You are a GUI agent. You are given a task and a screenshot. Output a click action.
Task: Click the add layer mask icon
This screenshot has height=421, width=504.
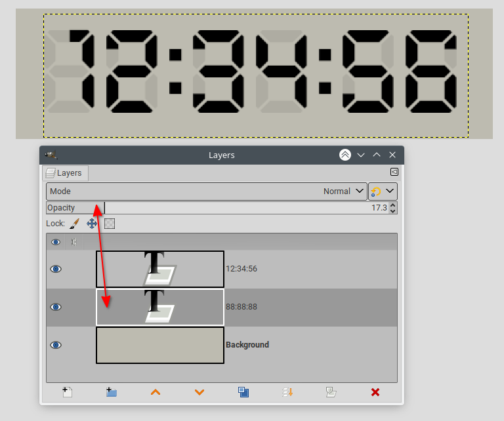331,392
